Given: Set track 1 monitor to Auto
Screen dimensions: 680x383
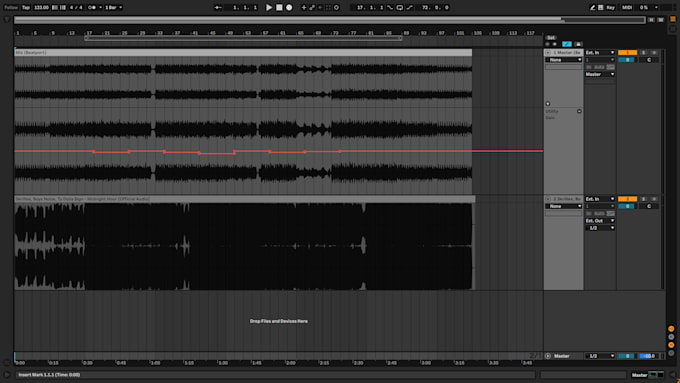Looking at the screenshot, I should 599,67.
